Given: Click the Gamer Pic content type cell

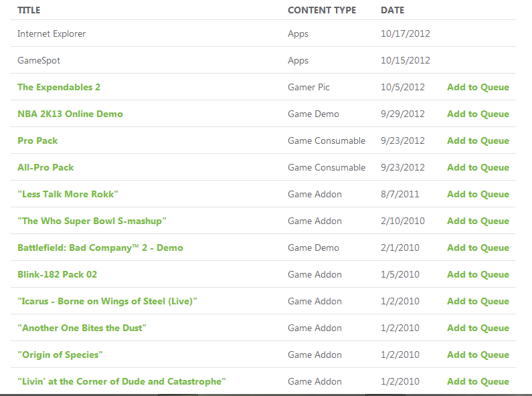Looking at the screenshot, I should coord(308,87).
